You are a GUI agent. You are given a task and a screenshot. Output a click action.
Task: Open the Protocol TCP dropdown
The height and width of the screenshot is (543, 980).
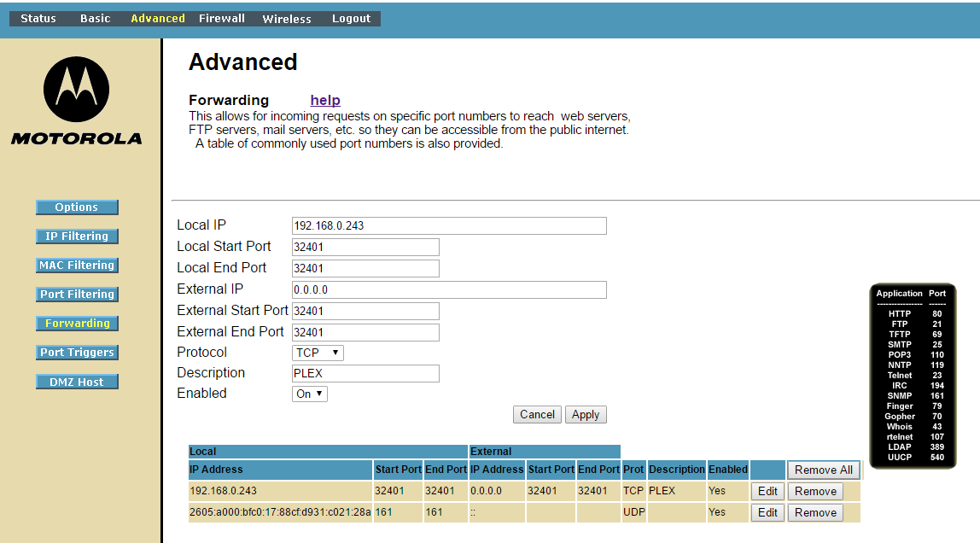point(318,353)
